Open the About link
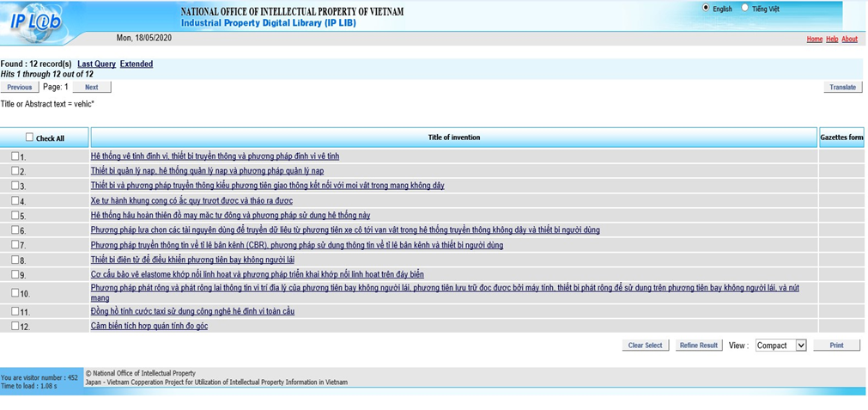The width and height of the screenshot is (868, 410). (x=850, y=40)
